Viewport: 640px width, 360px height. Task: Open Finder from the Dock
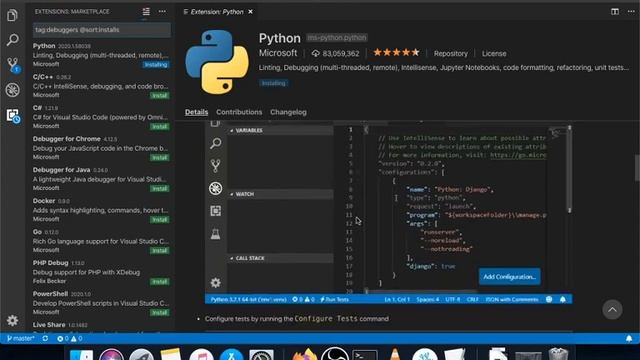tap(81, 354)
